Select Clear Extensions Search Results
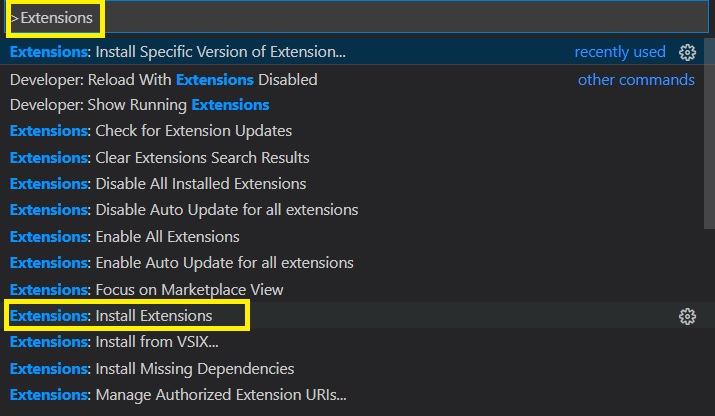The height and width of the screenshot is (416, 715). (352, 157)
